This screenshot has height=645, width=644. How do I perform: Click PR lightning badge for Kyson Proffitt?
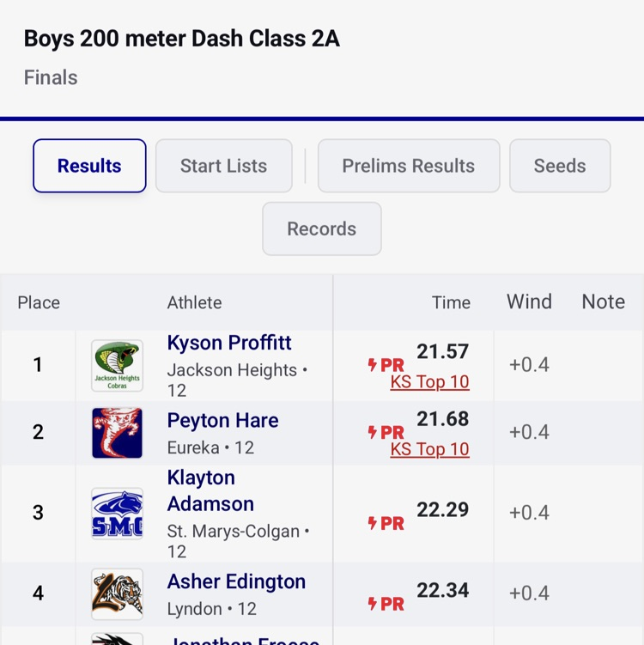pos(386,365)
